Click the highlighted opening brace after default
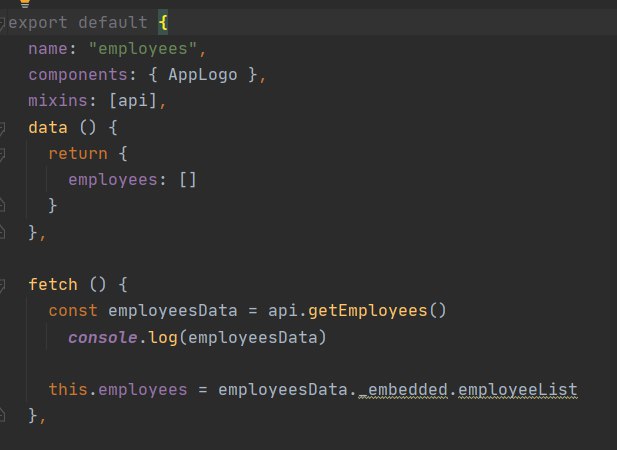Viewport: 617px width, 450px height. point(163,22)
